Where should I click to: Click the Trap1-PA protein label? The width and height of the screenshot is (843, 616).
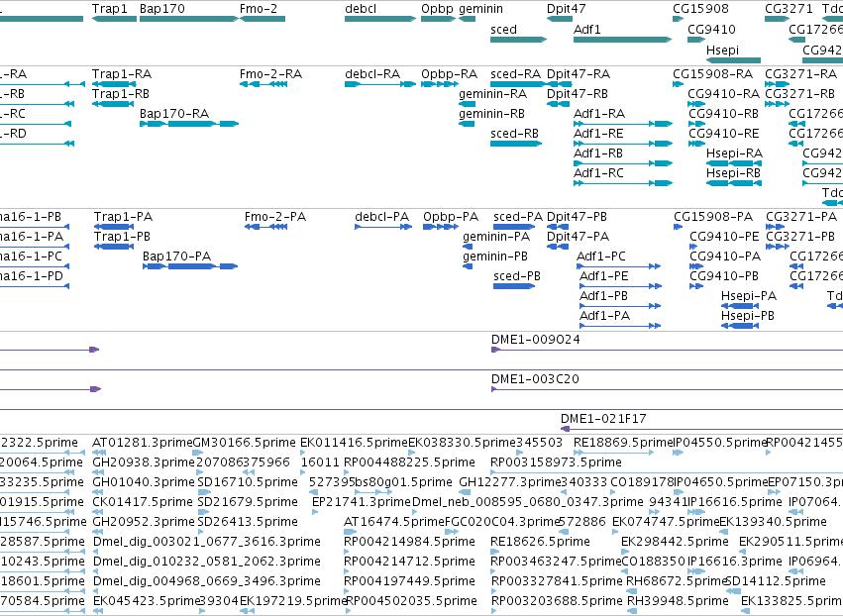tap(123, 217)
